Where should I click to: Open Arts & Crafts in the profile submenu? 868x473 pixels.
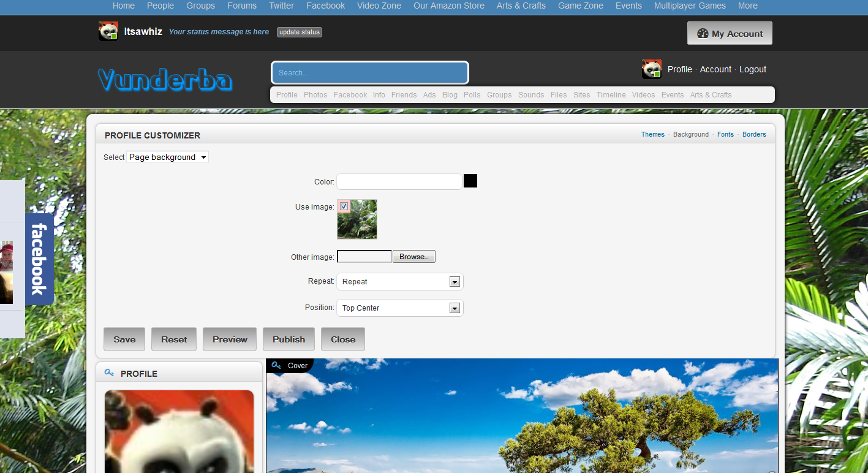tap(711, 95)
